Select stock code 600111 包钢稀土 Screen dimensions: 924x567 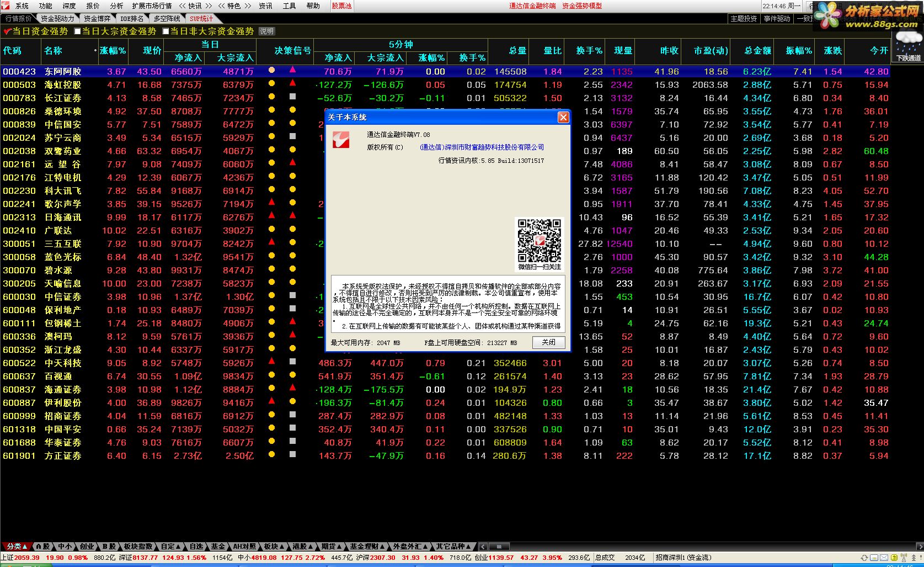pyautogui.click(x=19, y=323)
